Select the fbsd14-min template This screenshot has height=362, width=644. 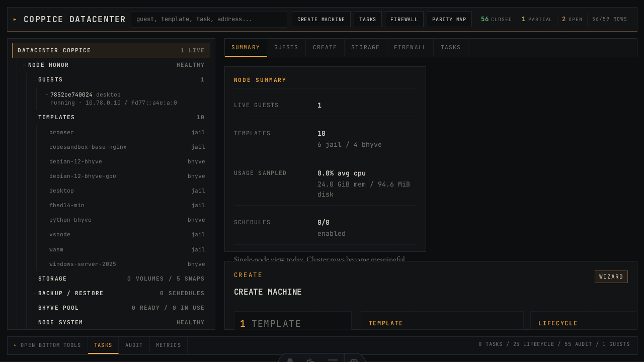127,205
